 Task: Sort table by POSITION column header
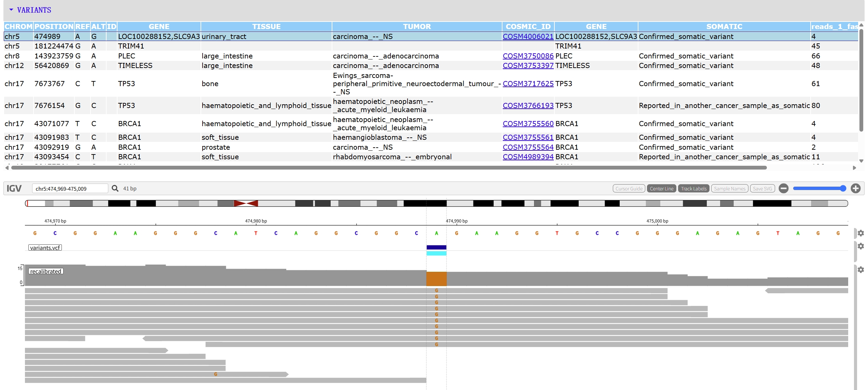tap(54, 27)
